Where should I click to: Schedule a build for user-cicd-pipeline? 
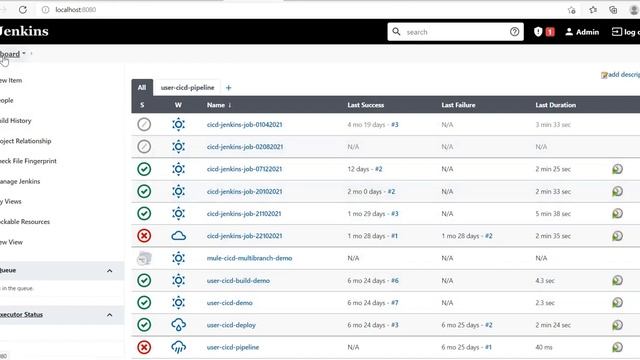click(617, 347)
